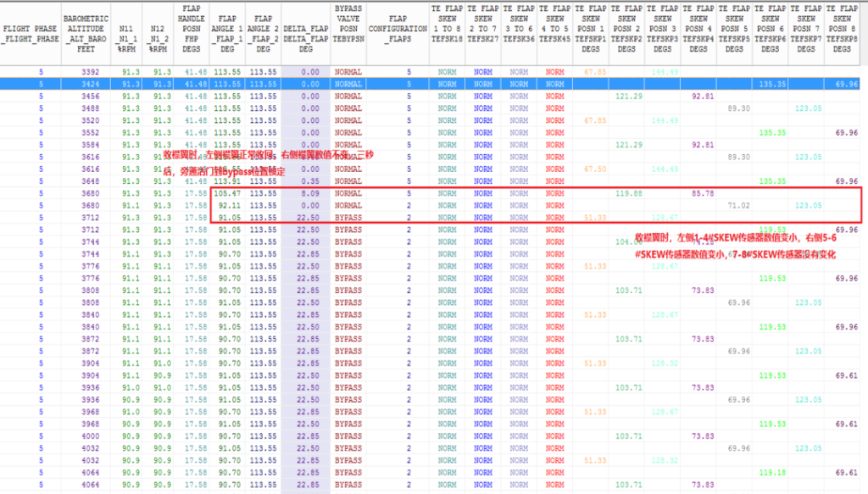
Task: Click the delta flap cell showing 8.09
Action: [309, 193]
